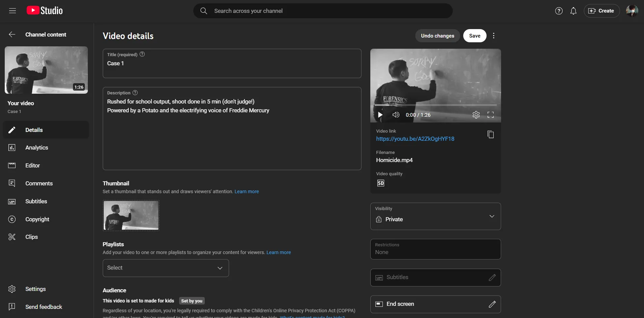Open the Comments section
Viewport: 644px width, 318px height.
[x=39, y=183]
